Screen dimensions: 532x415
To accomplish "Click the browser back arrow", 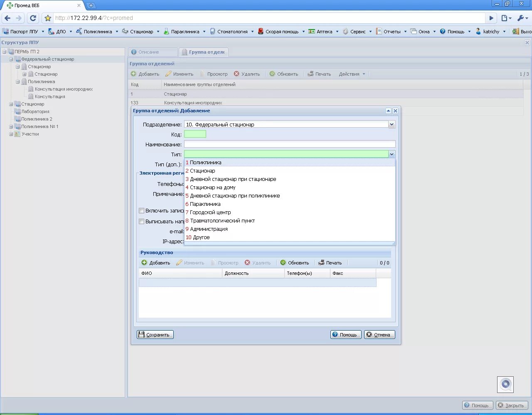I will [7, 18].
